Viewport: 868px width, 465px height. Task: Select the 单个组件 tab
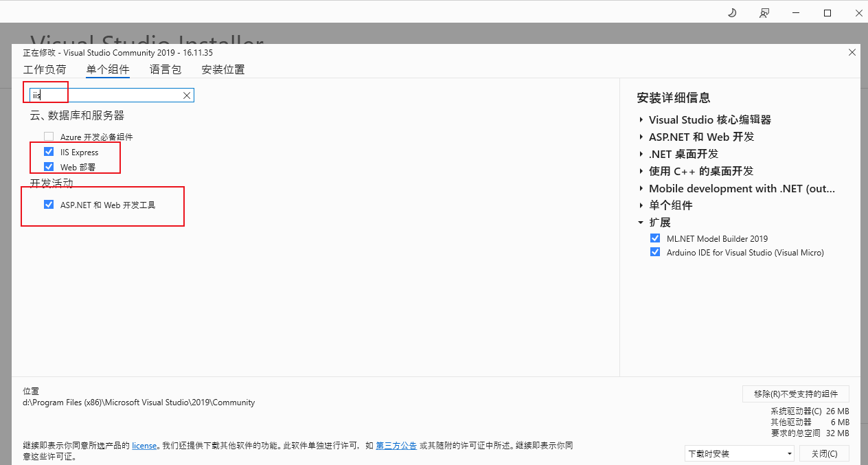[x=108, y=69]
